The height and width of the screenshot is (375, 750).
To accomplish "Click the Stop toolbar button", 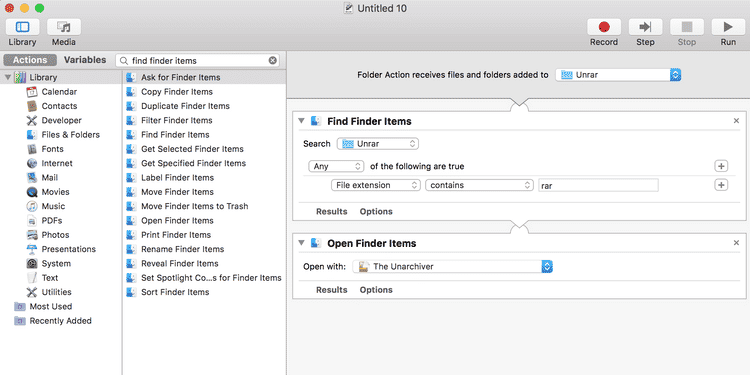I will [687, 27].
